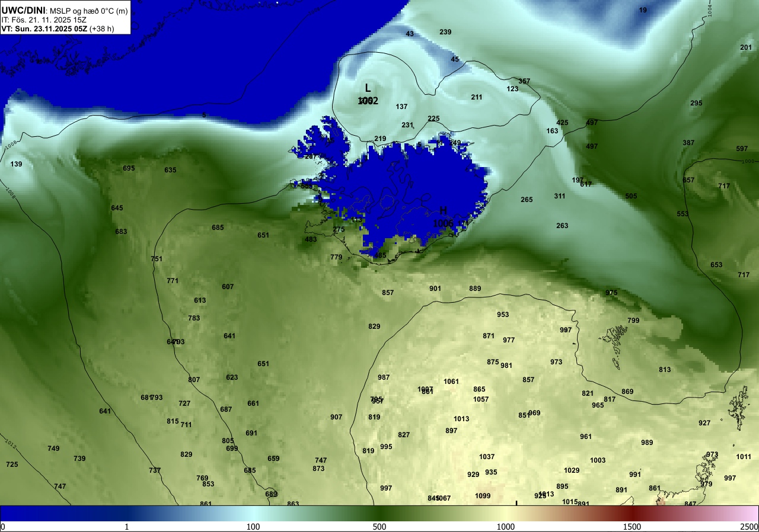Image resolution: width=759 pixels, height=532 pixels.
Task: Click the 100 tick on the color scale
Action: click(x=253, y=527)
